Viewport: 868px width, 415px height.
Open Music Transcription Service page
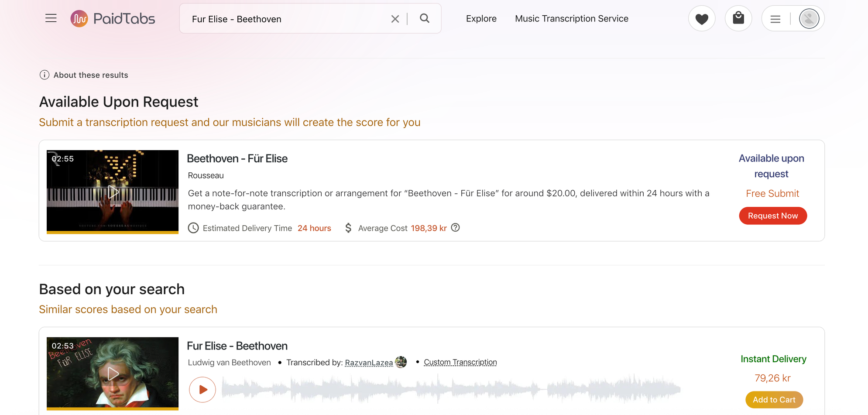pyautogui.click(x=572, y=19)
